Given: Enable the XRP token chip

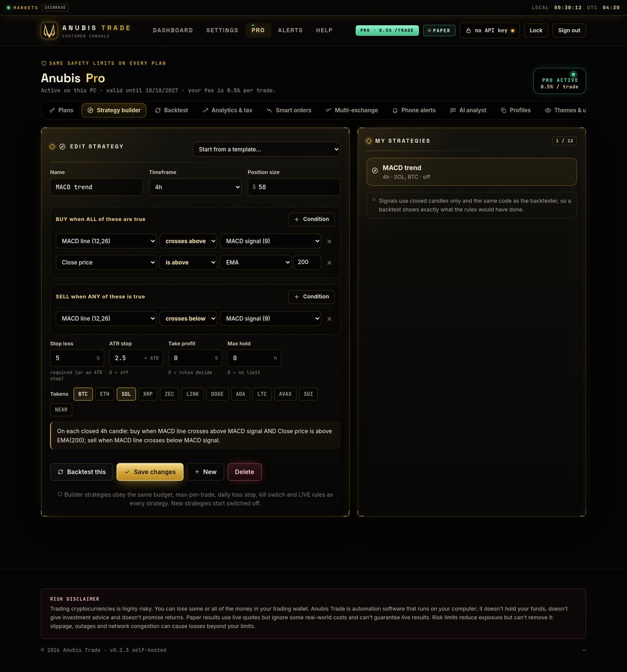Looking at the screenshot, I should coord(148,394).
